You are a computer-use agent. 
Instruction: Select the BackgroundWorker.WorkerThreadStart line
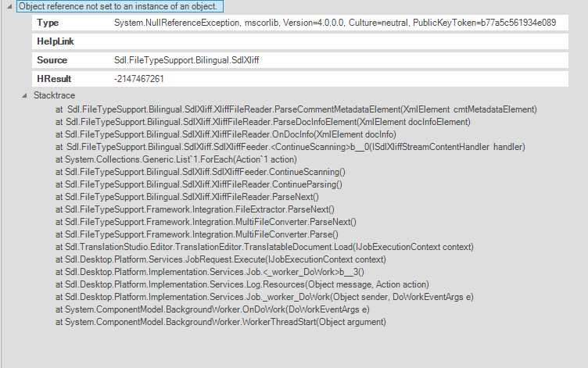pos(220,322)
